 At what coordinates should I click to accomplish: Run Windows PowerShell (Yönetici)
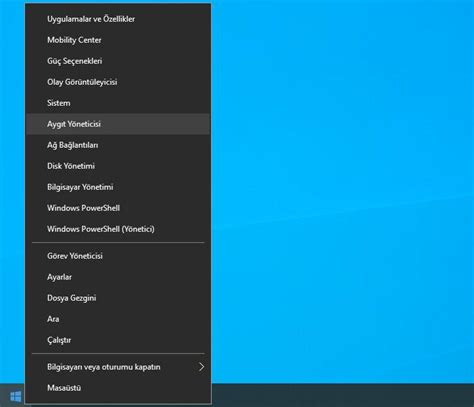(118, 229)
